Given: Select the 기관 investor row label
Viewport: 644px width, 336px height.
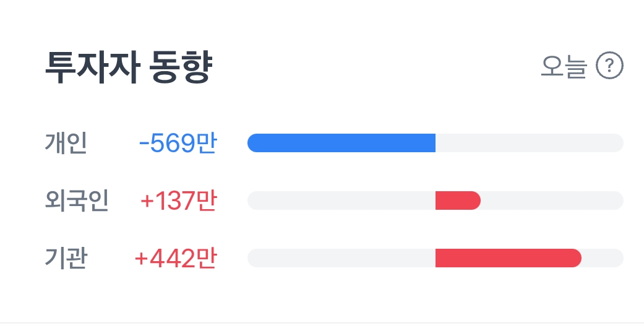Looking at the screenshot, I should coord(66,258).
